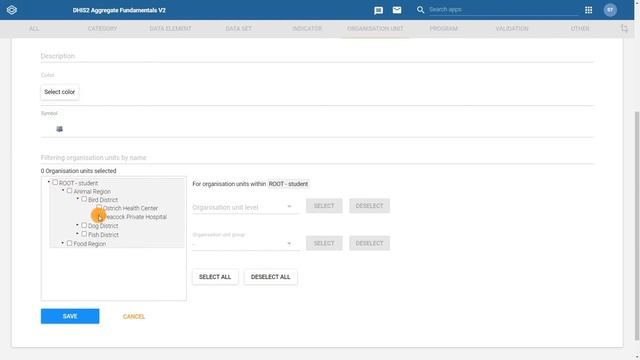640x360 pixels.
Task: Click the search magnifier icon
Action: [x=420, y=9]
